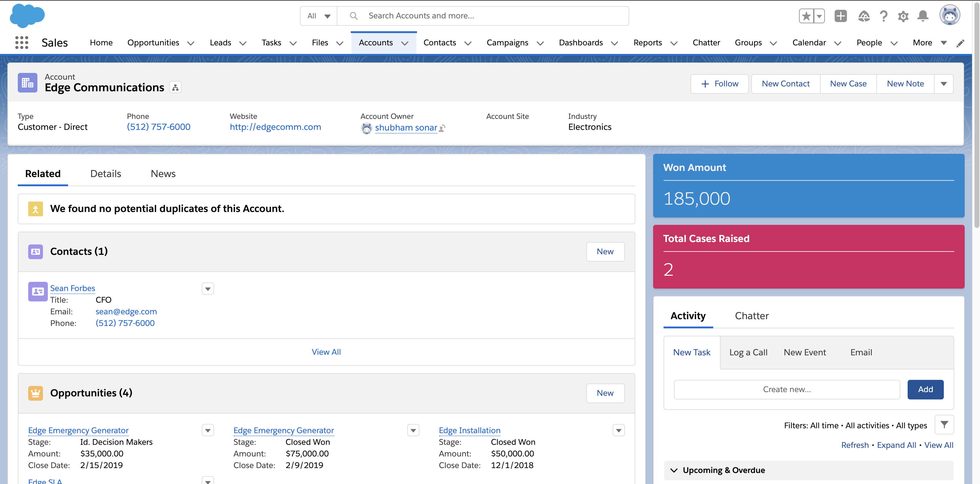
Task: Click the New Case button
Action: tap(848, 84)
